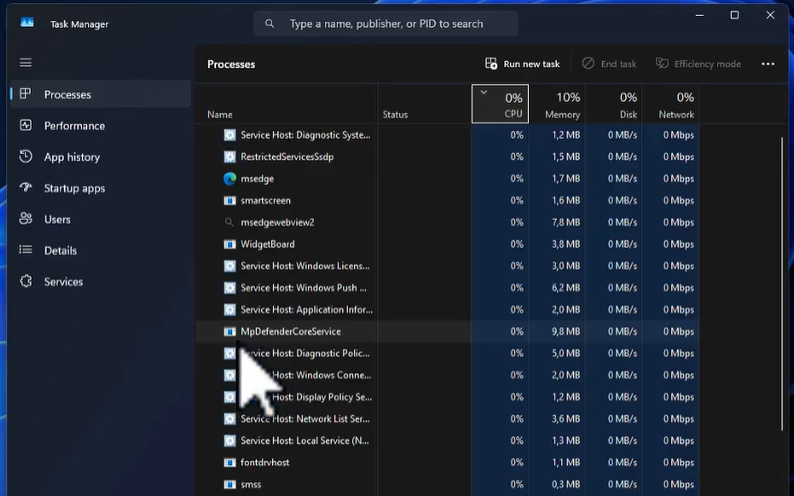Click the 6,2 MB memory value
This screenshot has width=794, height=496.
[566, 287]
